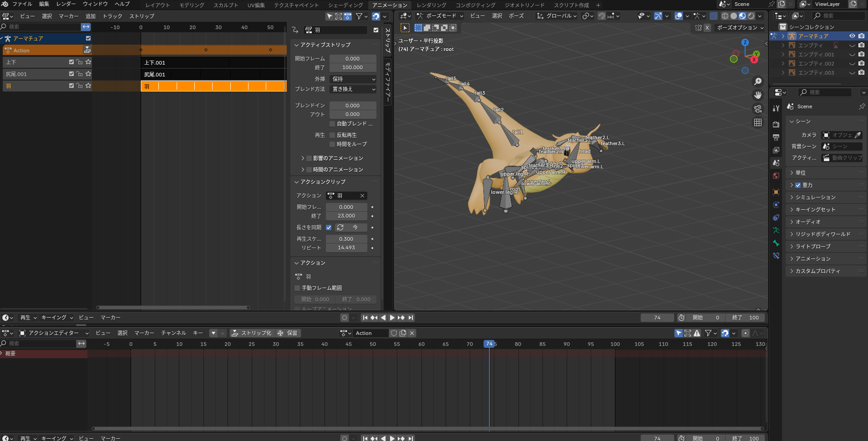
Task: Enable the 反転再生 checkbox
Action: 332,135
